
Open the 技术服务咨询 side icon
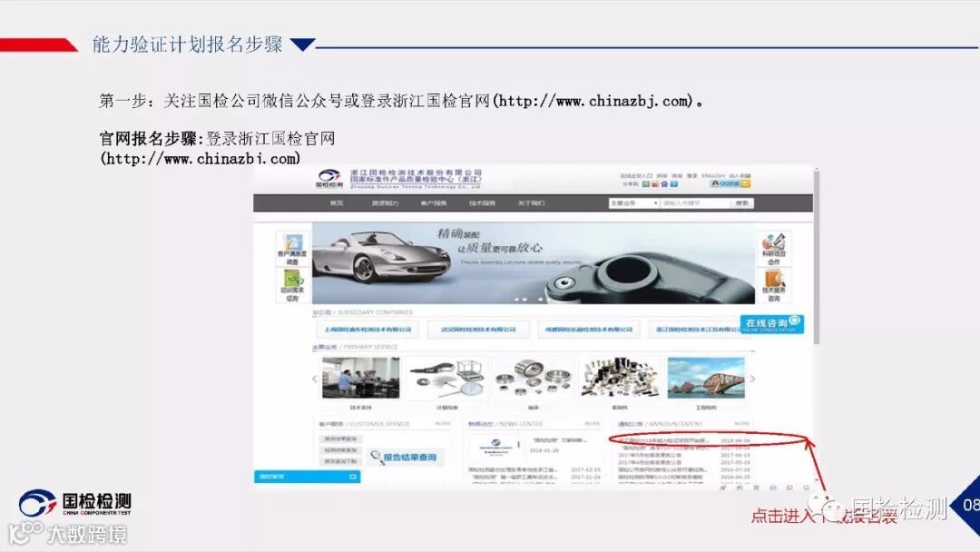[x=774, y=286]
